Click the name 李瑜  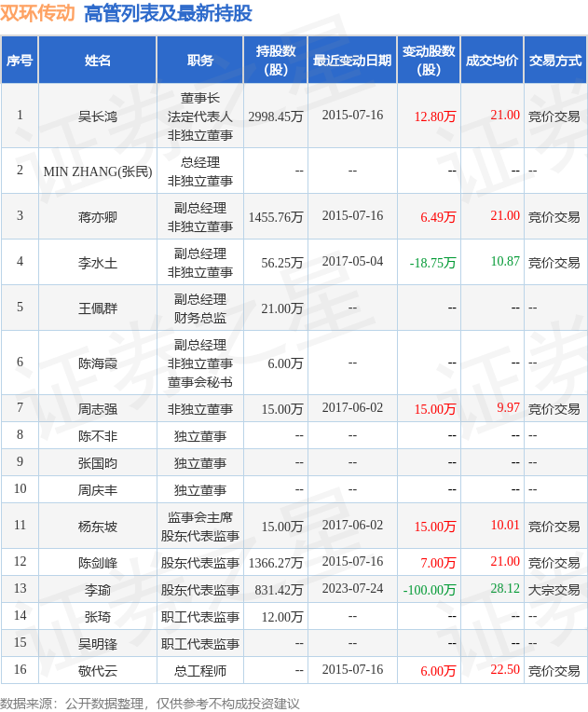point(98,590)
